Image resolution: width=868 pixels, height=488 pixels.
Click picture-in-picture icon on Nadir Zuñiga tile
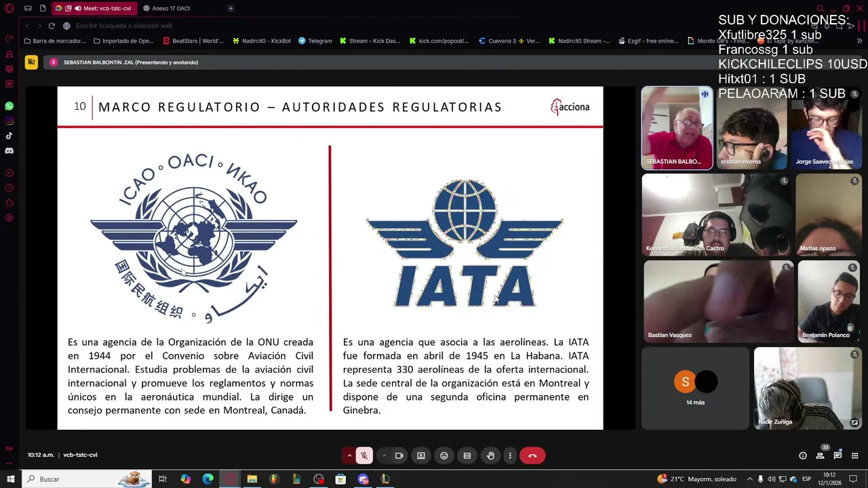[x=854, y=422]
